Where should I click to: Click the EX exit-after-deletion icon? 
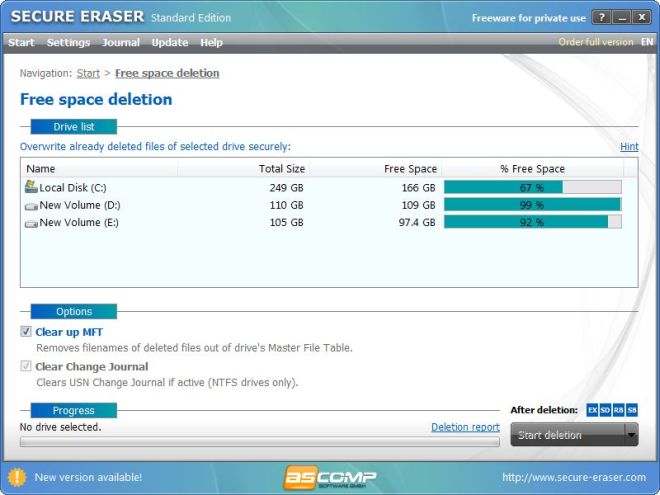click(592, 410)
